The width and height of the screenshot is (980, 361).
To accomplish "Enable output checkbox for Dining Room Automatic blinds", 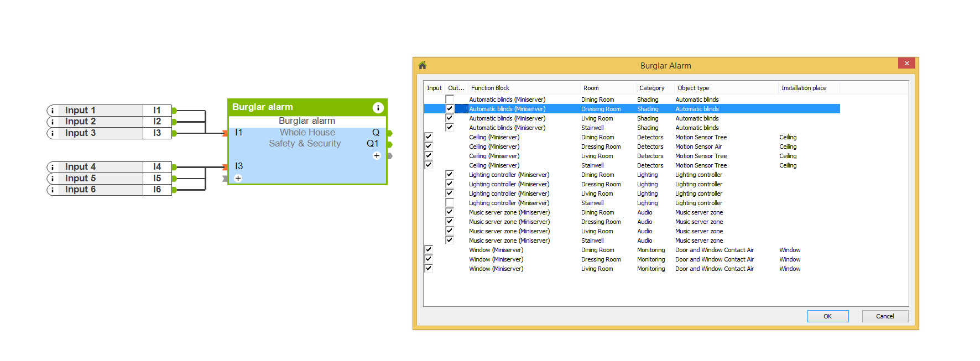I will [450, 100].
